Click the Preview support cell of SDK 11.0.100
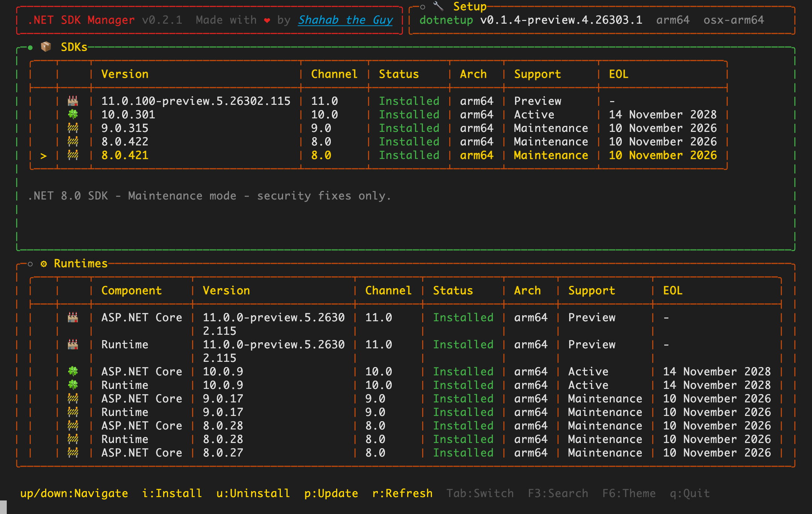Viewport: 812px width, 514px height. click(538, 101)
